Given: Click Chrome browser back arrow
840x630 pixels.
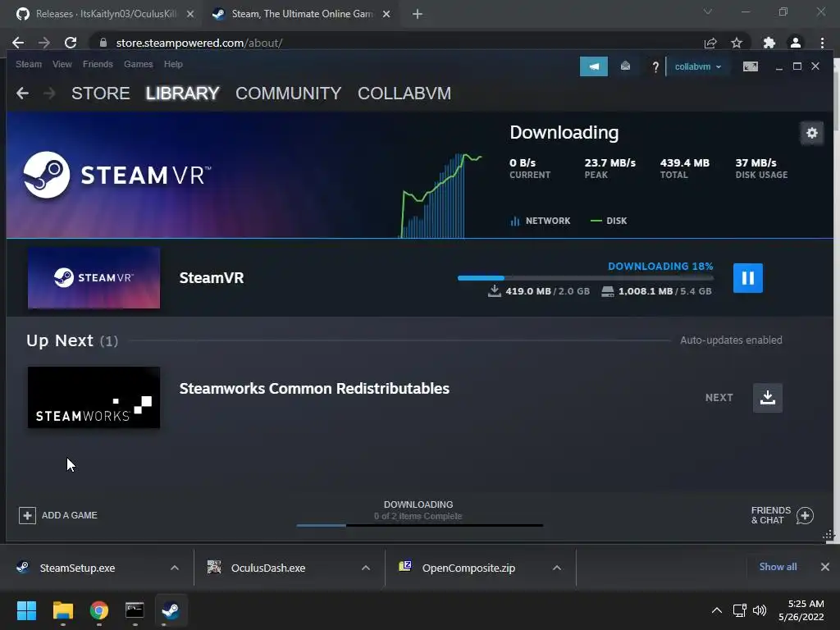Looking at the screenshot, I should 18,43.
